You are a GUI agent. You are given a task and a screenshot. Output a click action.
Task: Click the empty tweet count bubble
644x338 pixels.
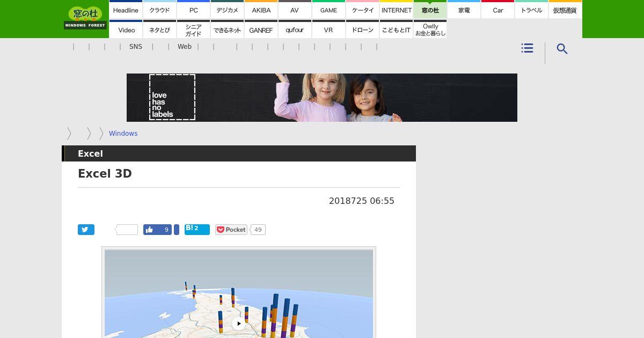(127, 230)
